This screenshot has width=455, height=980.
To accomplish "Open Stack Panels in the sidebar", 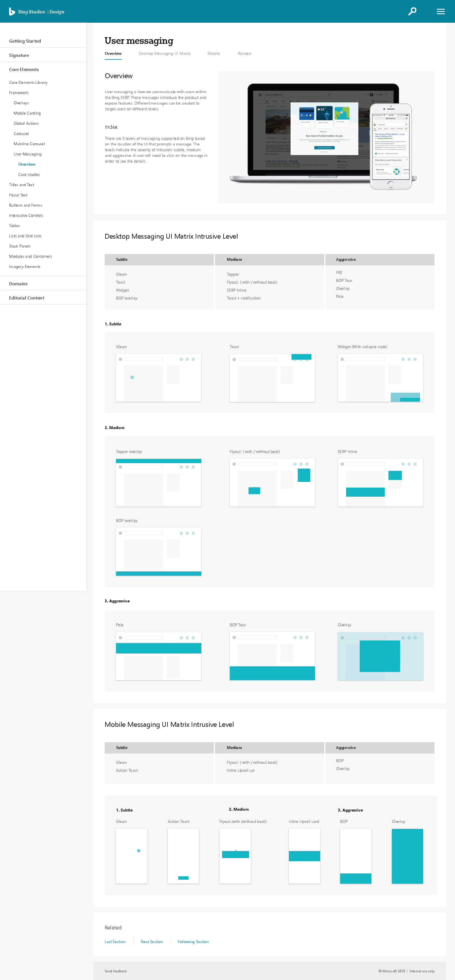I will pyautogui.click(x=20, y=247).
